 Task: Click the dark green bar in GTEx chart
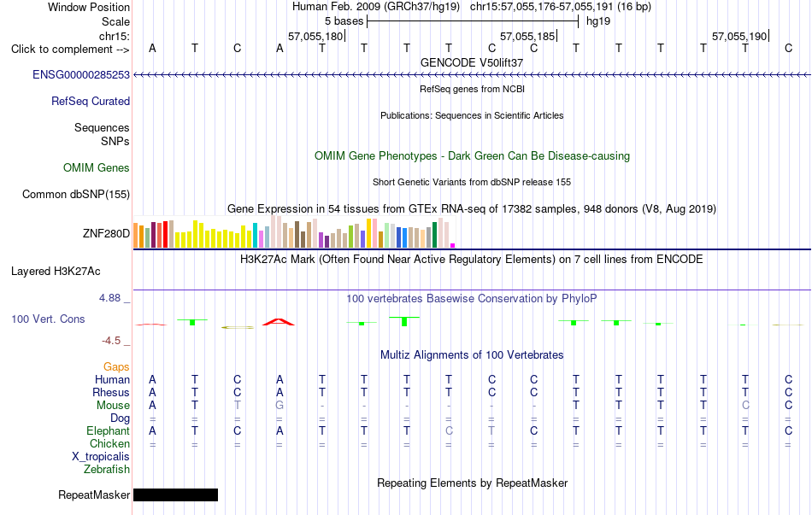(434, 235)
